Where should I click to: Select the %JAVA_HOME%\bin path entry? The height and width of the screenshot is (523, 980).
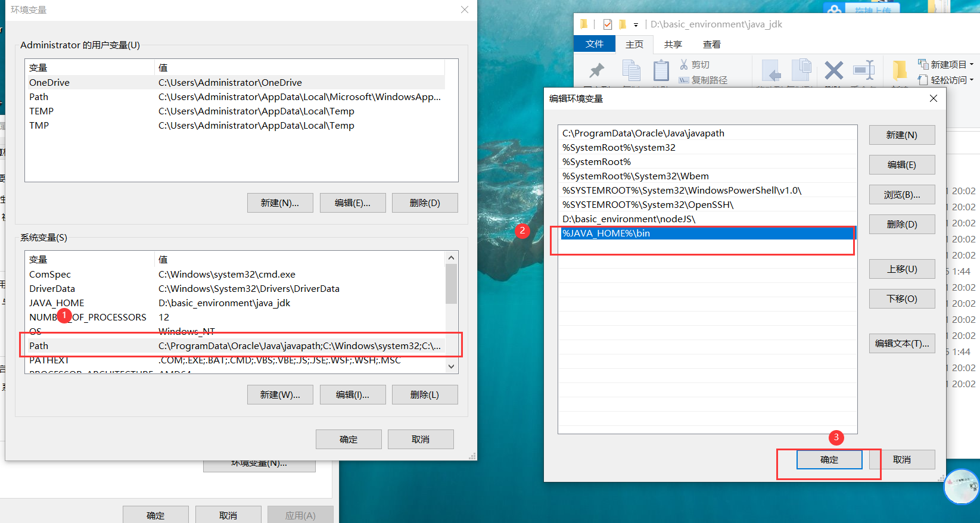click(x=707, y=234)
